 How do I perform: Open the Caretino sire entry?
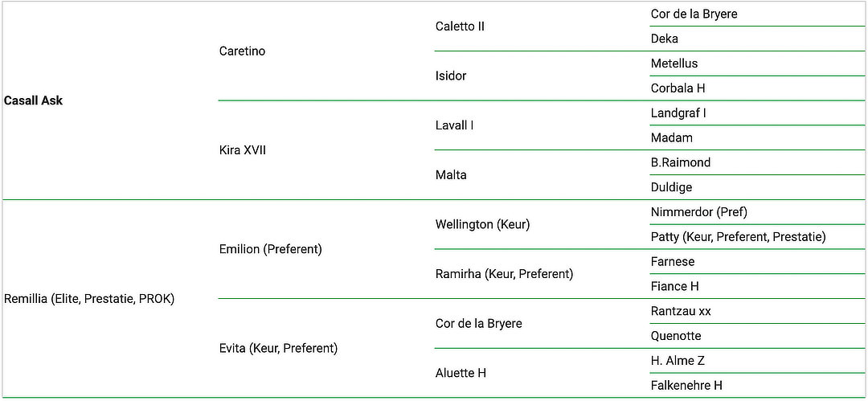point(242,51)
